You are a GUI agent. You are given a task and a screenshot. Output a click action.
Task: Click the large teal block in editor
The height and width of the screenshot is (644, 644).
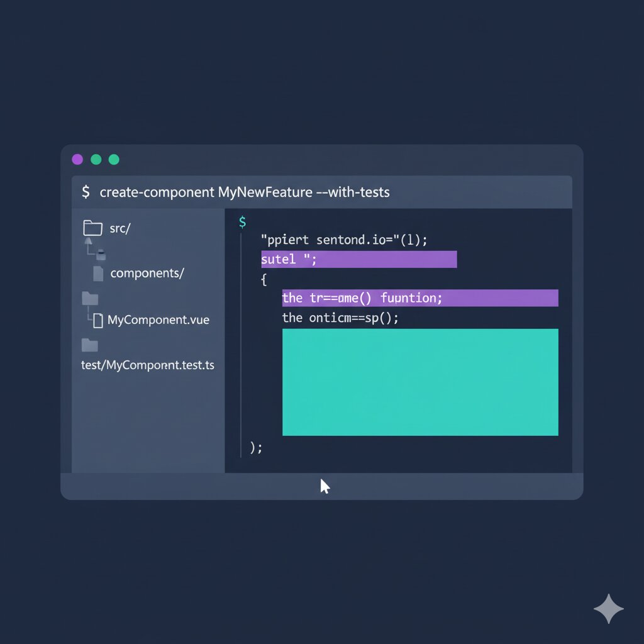[x=420, y=382]
